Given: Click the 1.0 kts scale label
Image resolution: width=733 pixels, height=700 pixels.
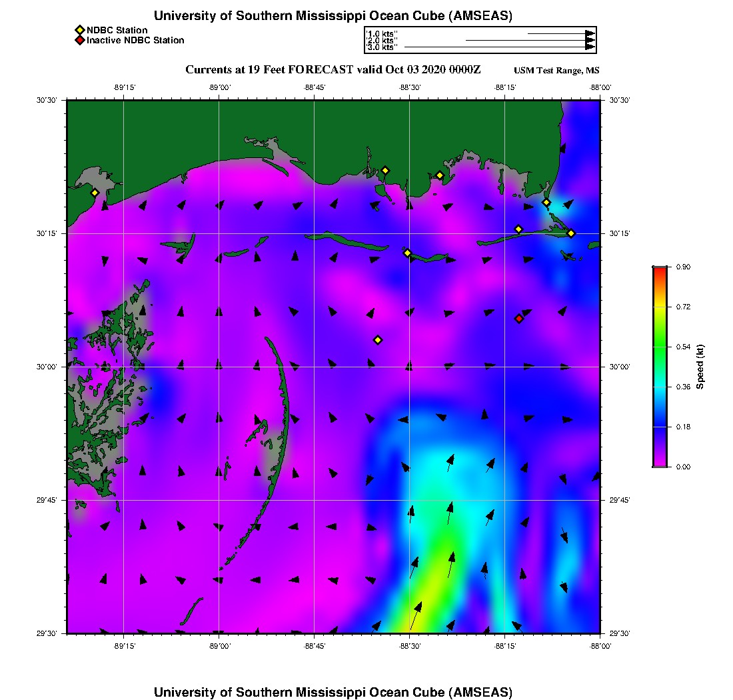Looking at the screenshot, I should point(382,34).
